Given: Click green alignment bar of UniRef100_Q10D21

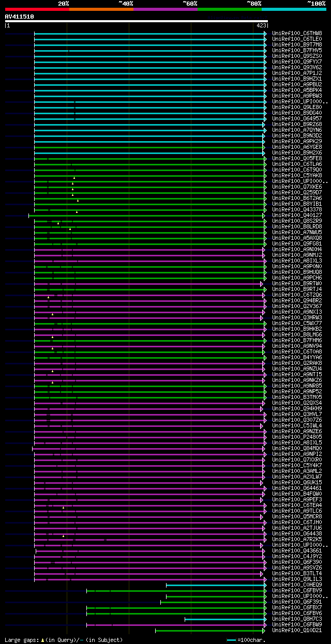Looking at the screenshot, I should pyautogui.click(x=210, y=630).
